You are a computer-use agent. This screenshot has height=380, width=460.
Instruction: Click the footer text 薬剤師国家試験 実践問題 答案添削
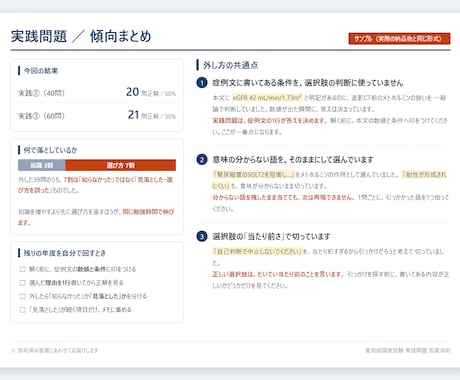point(408,350)
